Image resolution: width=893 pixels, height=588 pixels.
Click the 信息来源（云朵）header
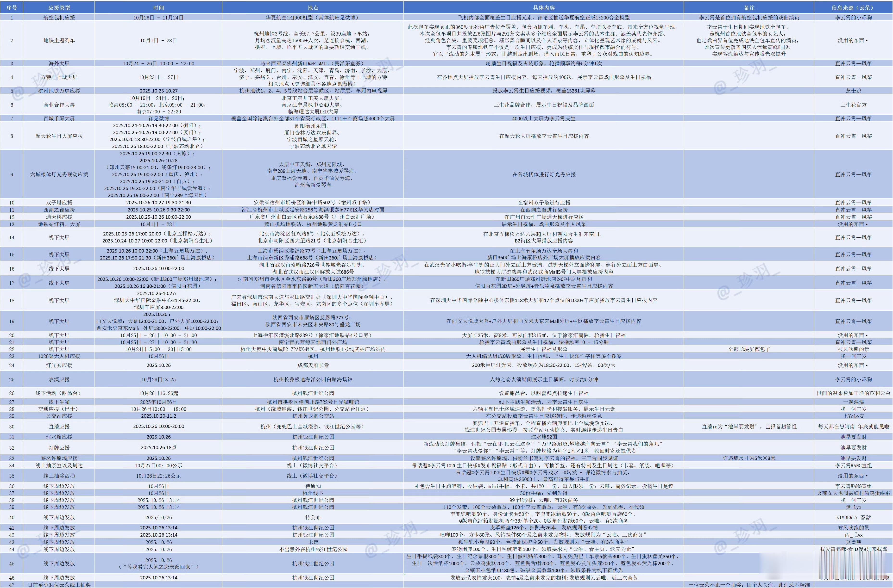pos(853,7)
